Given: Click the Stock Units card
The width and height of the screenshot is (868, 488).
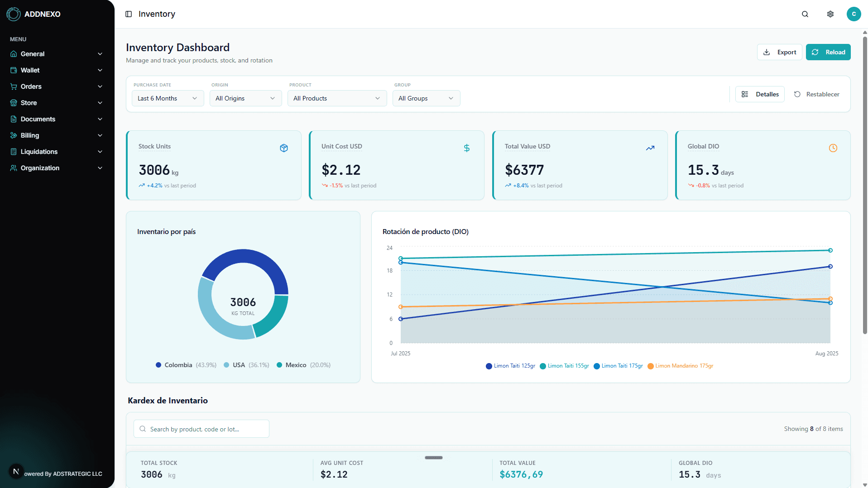Looking at the screenshot, I should pyautogui.click(x=214, y=165).
